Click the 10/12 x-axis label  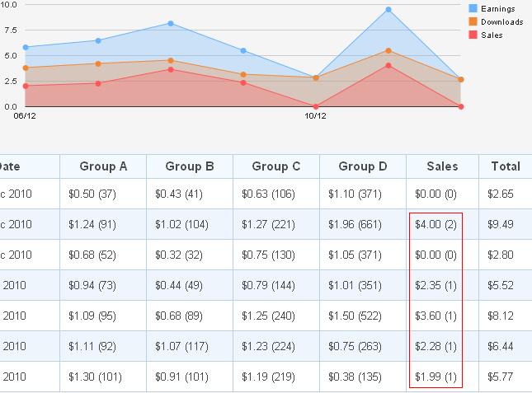(x=315, y=116)
